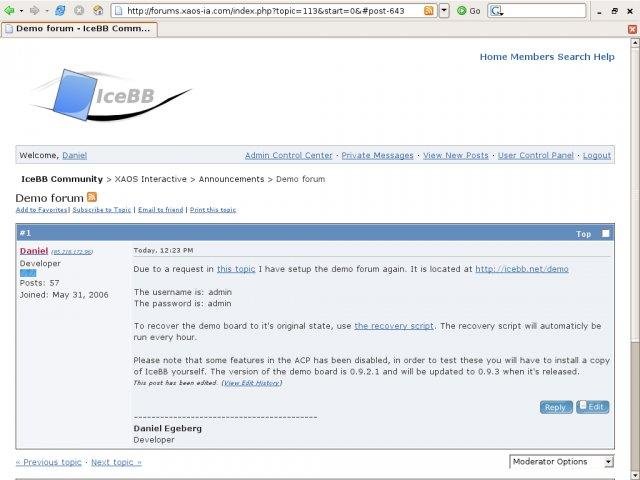640x480 pixels.
Task: Go to Next topic
Action: (x=116, y=462)
